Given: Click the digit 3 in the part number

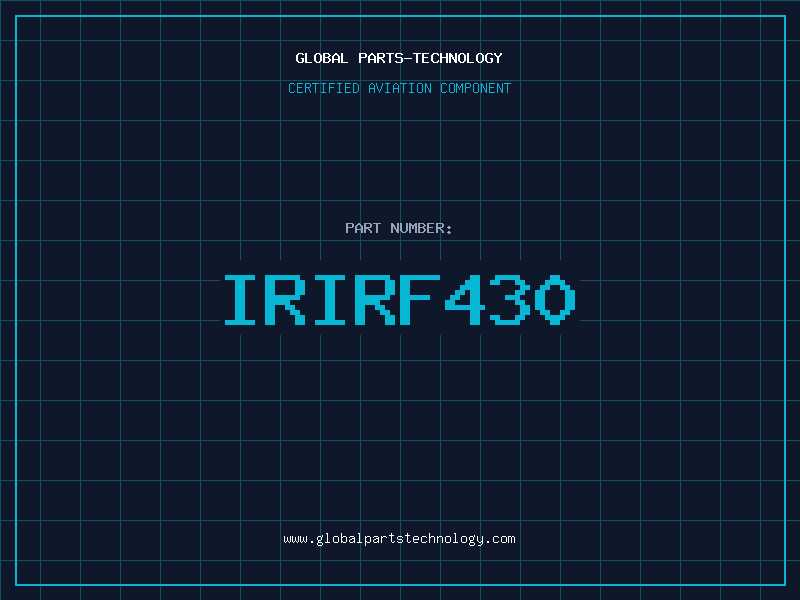Looking at the screenshot, I should point(511,300).
